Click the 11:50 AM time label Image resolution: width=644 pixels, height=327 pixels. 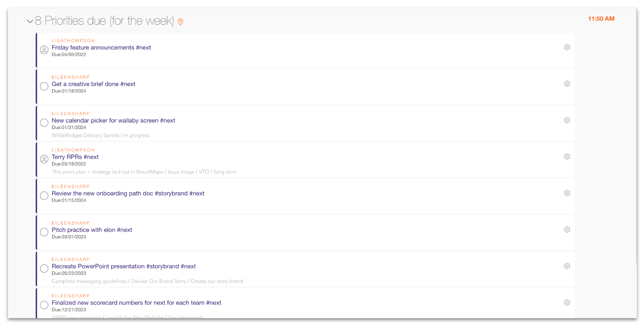[601, 19]
